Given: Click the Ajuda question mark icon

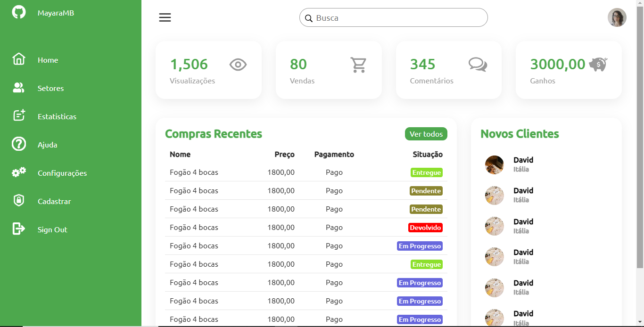Looking at the screenshot, I should tap(18, 144).
